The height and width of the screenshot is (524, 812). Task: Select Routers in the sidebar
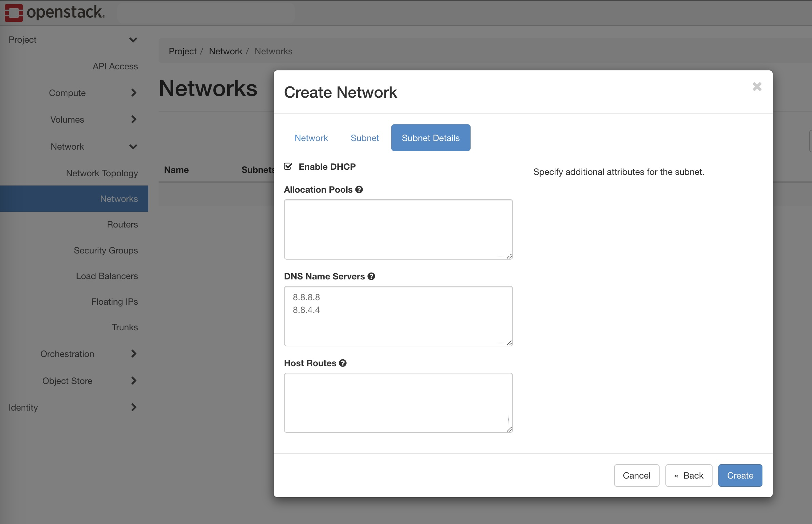[122, 224]
